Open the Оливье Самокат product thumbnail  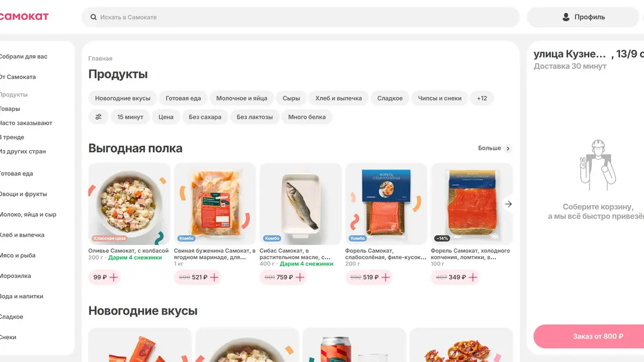coord(129,204)
